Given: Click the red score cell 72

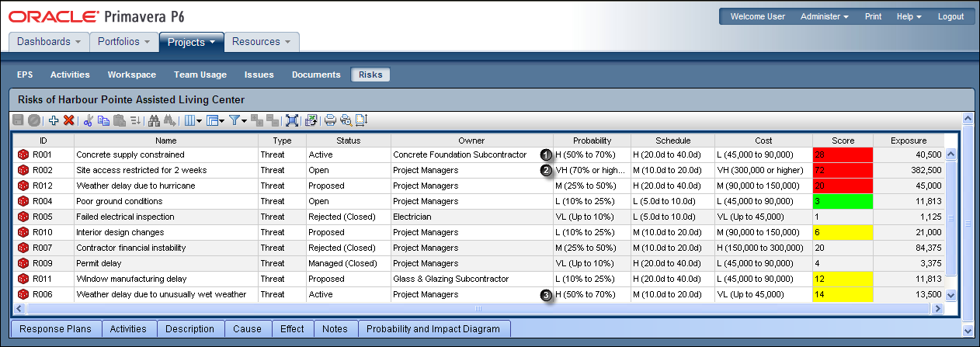Looking at the screenshot, I should pyautogui.click(x=843, y=170).
